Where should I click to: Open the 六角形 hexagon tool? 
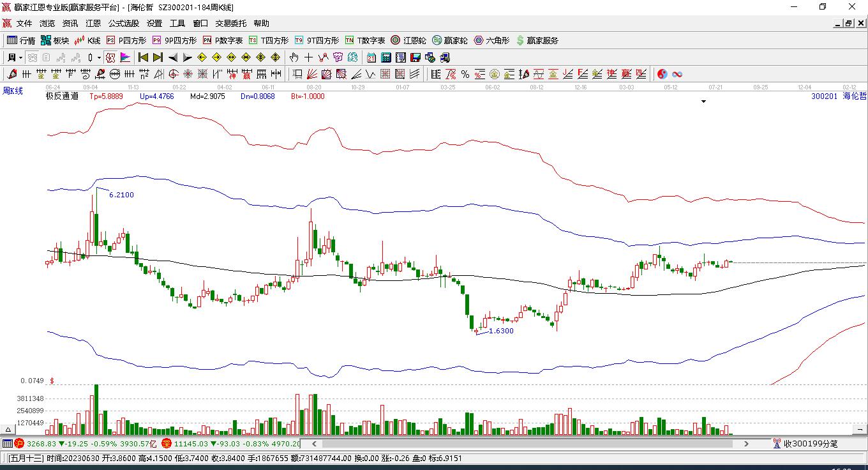click(491, 40)
